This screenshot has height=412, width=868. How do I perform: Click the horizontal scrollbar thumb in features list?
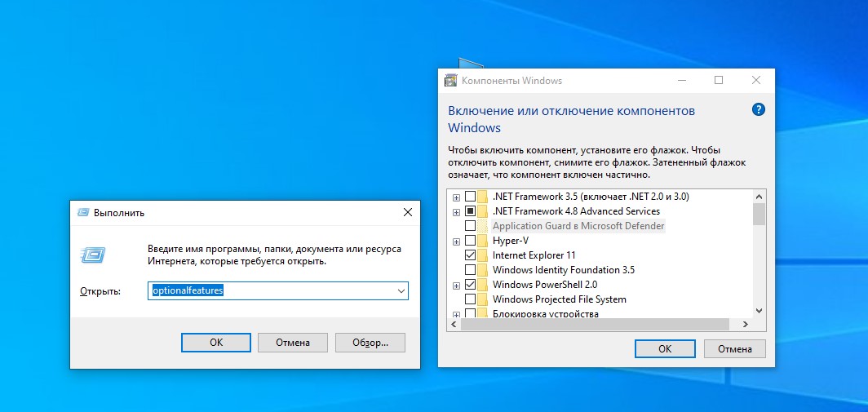tap(595, 325)
